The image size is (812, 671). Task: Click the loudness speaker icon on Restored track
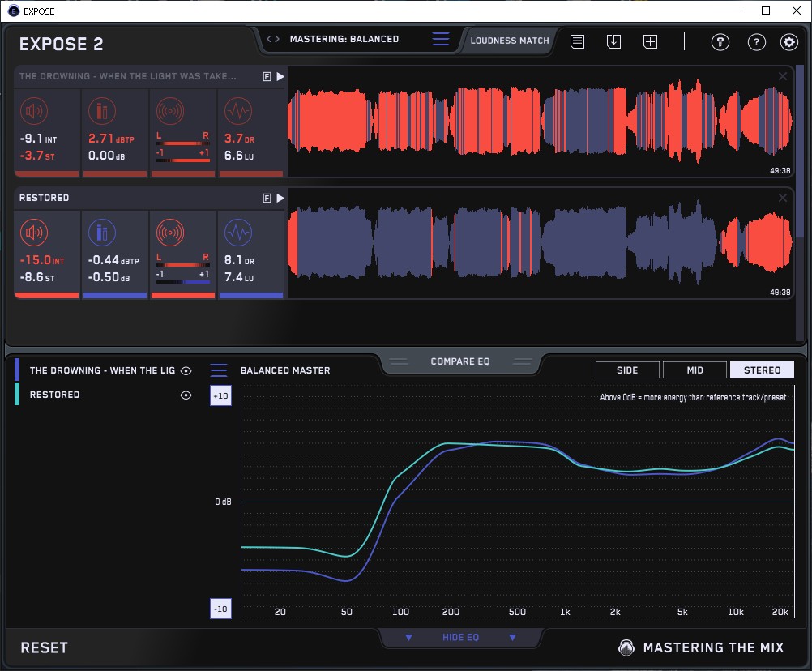pos(33,233)
